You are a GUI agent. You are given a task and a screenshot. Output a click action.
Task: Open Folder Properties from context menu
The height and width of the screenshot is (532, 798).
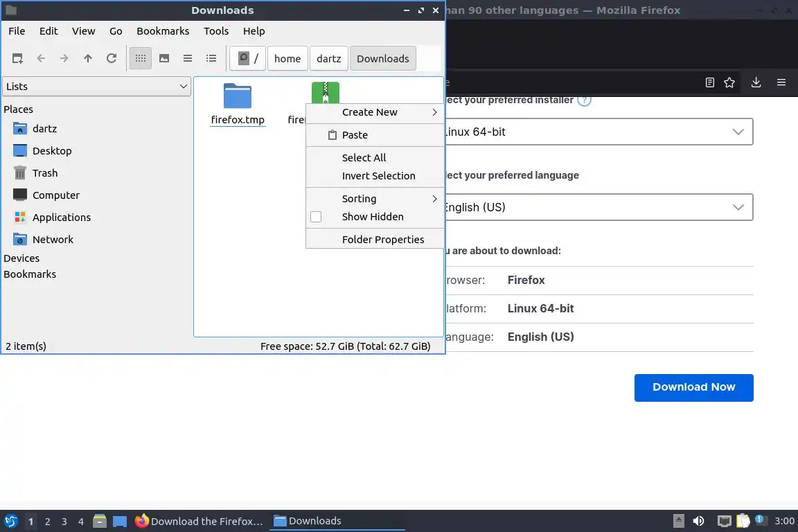[375, 239]
